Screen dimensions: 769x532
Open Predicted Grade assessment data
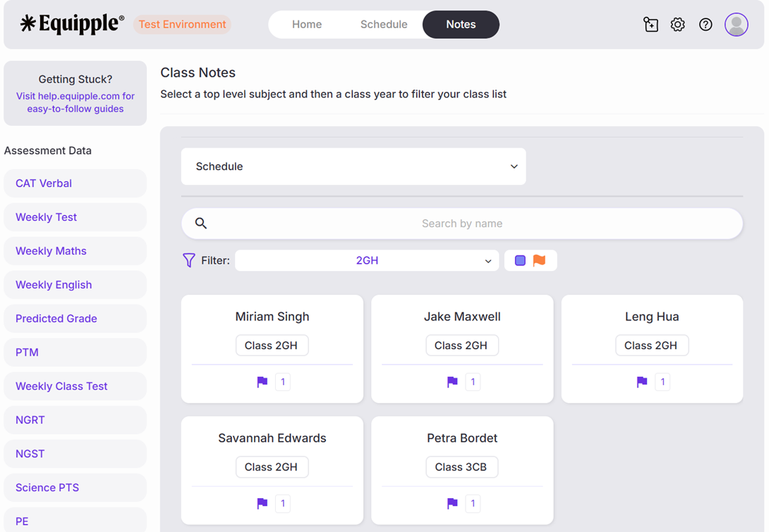(56, 319)
